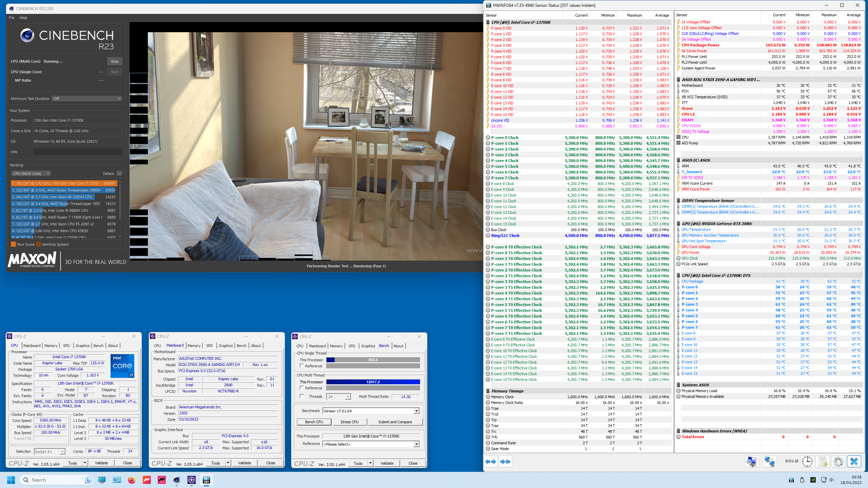Click Bench CPU button
Viewport: 868px width, 488px height.
coord(314,422)
